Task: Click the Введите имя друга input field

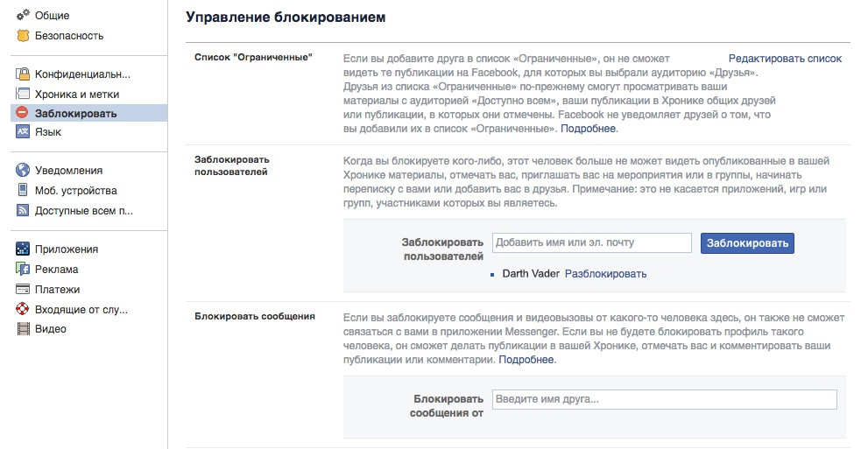Action: tap(664, 400)
